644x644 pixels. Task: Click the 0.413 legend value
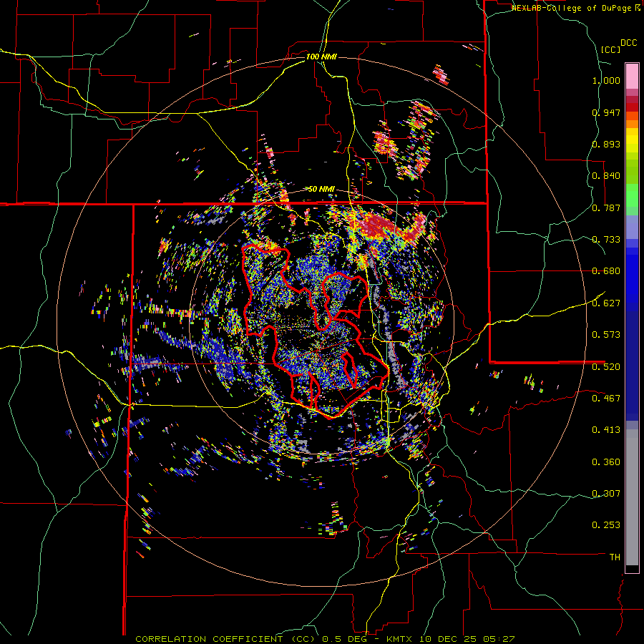606,430
